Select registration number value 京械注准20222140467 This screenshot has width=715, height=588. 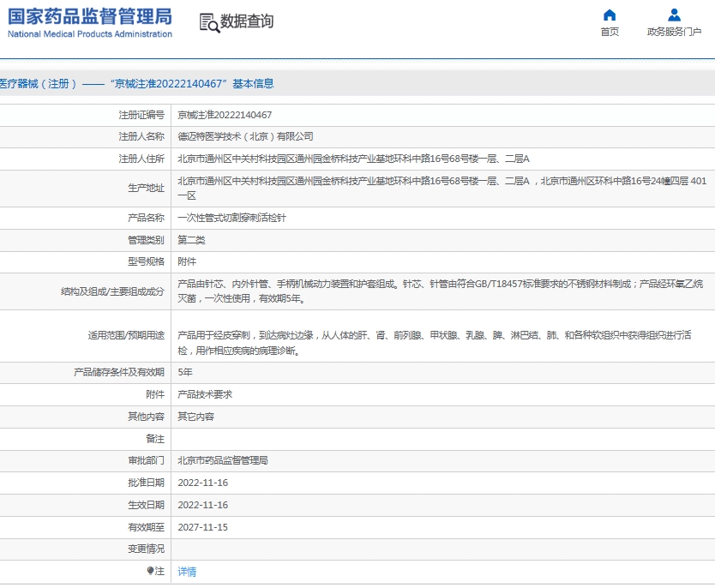[x=225, y=115]
